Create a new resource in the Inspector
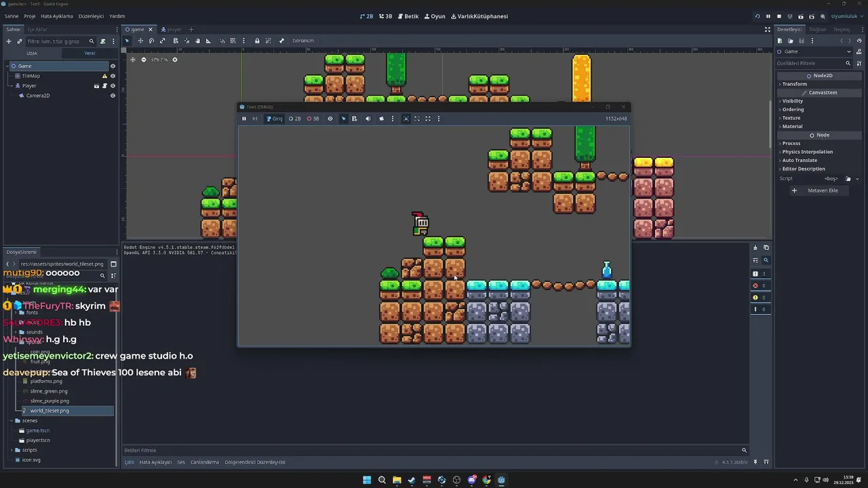 [x=780, y=41]
